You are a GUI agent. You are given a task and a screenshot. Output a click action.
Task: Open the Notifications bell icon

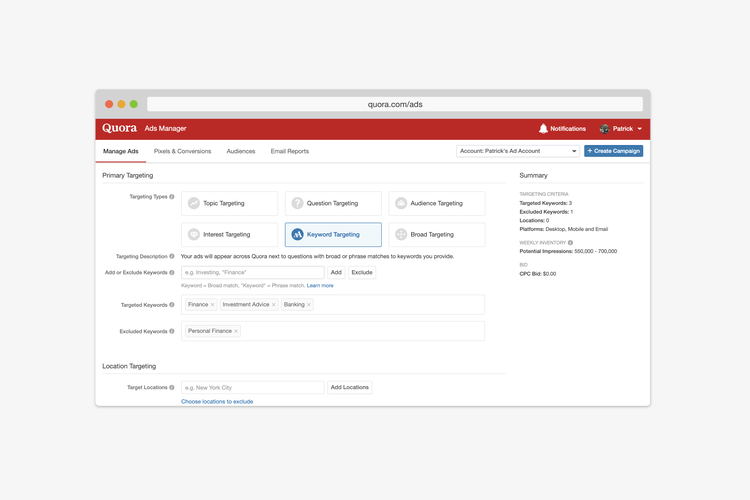[x=543, y=129]
